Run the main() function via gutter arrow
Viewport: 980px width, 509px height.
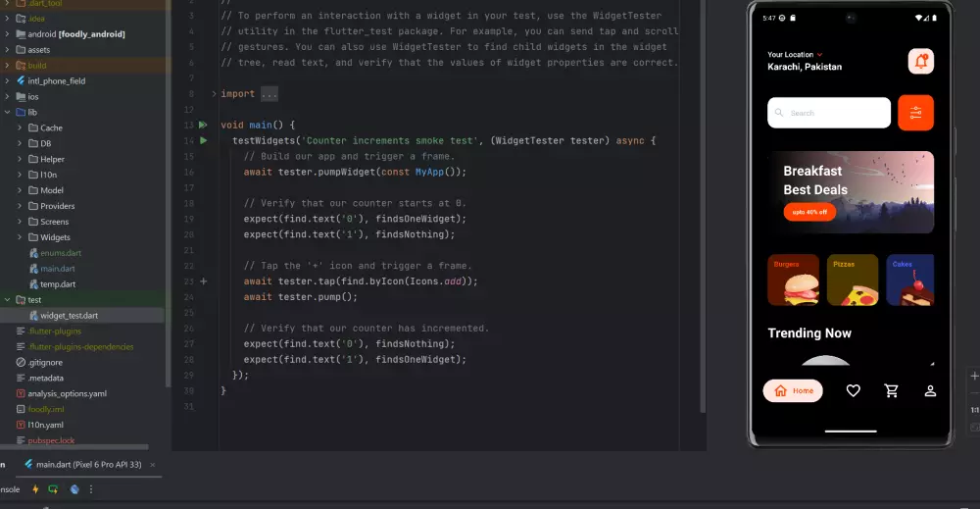click(x=203, y=126)
